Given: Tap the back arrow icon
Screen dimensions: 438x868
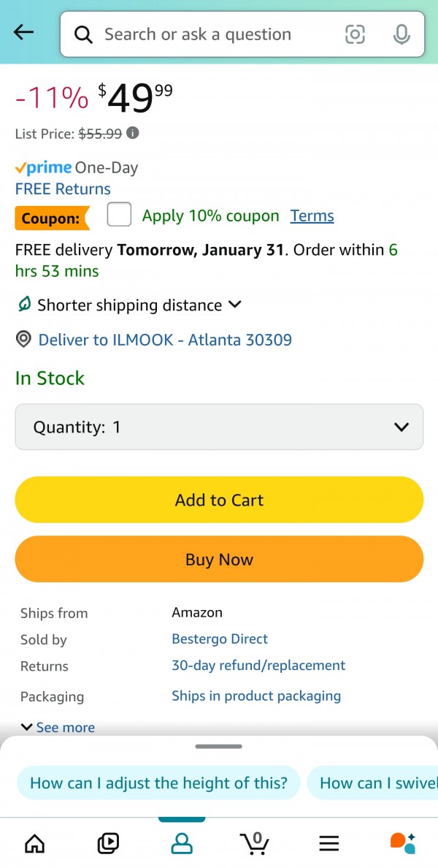Looking at the screenshot, I should tap(24, 32).
